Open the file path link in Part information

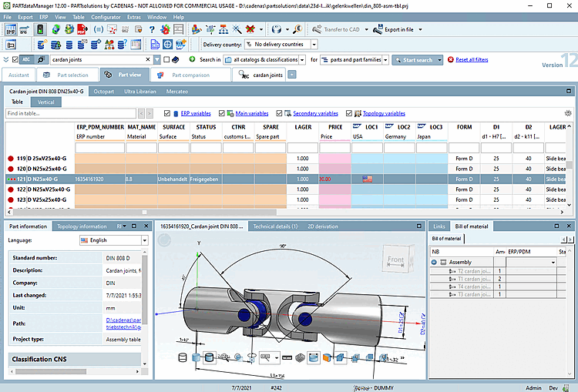coord(123,323)
